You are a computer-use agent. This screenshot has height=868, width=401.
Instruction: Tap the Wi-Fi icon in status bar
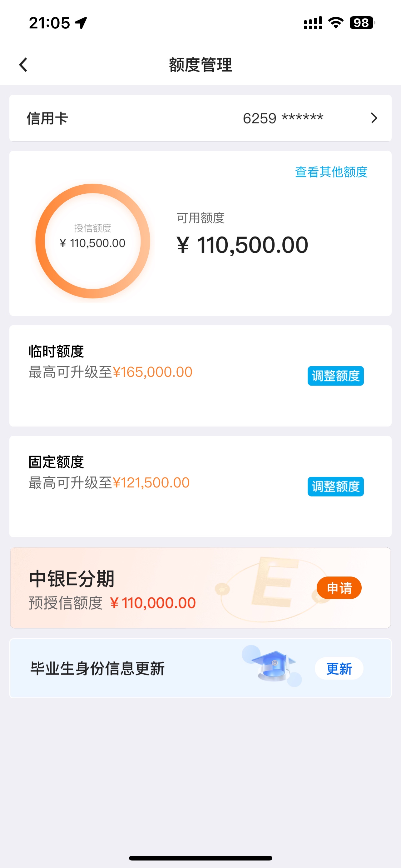click(x=336, y=22)
